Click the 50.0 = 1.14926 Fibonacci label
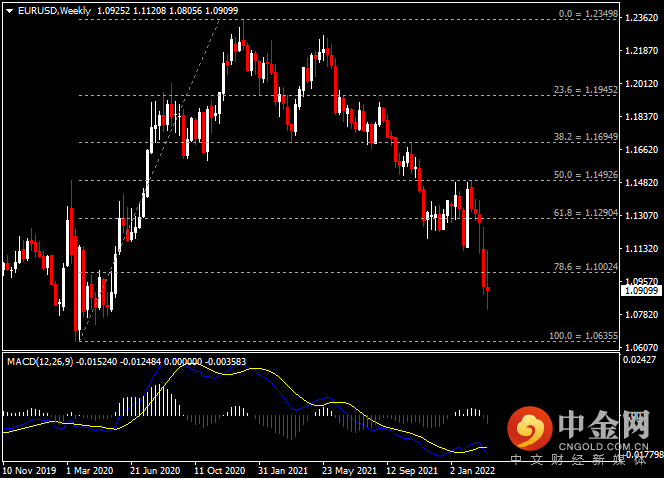Viewport: 664px width, 478px height. (x=586, y=175)
